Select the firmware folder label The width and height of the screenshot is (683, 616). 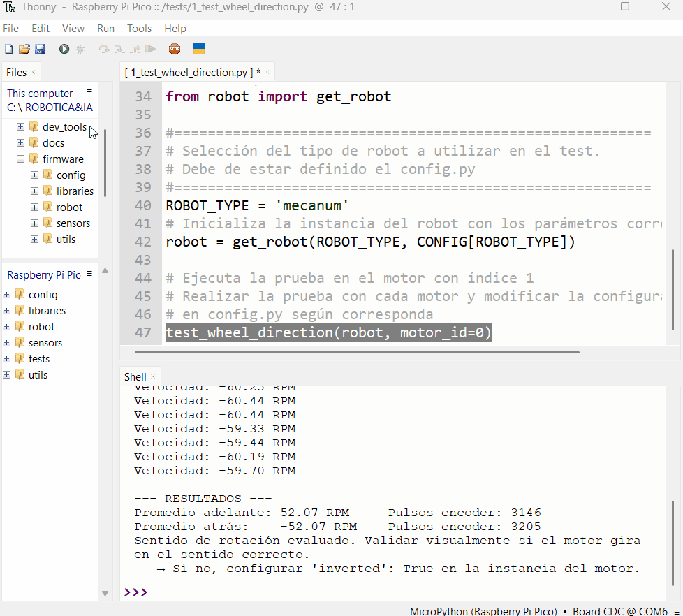pyautogui.click(x=63, y=159)
